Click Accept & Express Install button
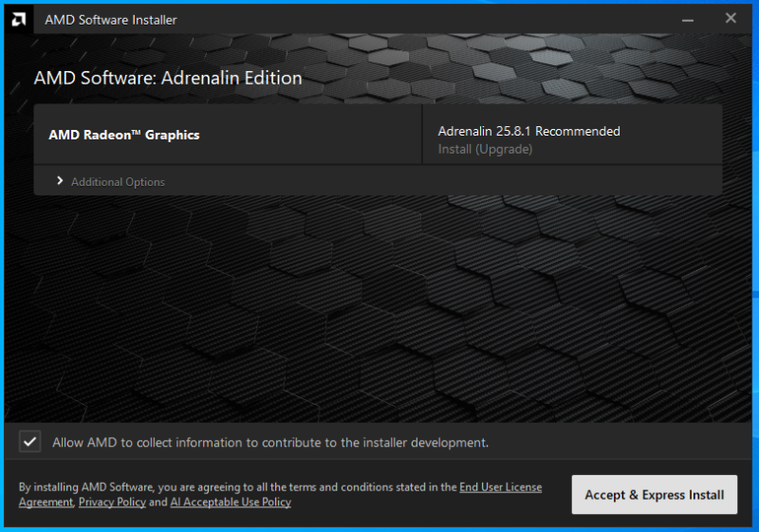The height and width of the screenshot is (532, 759). click(655, 494)
